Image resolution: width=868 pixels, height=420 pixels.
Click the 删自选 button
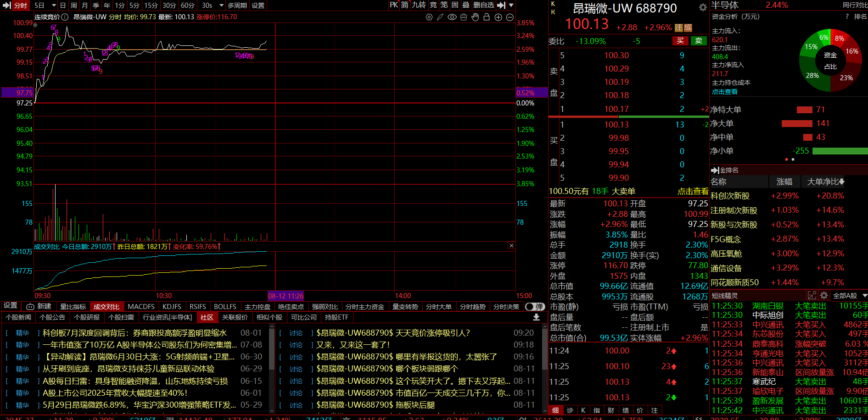click(484, 5)
